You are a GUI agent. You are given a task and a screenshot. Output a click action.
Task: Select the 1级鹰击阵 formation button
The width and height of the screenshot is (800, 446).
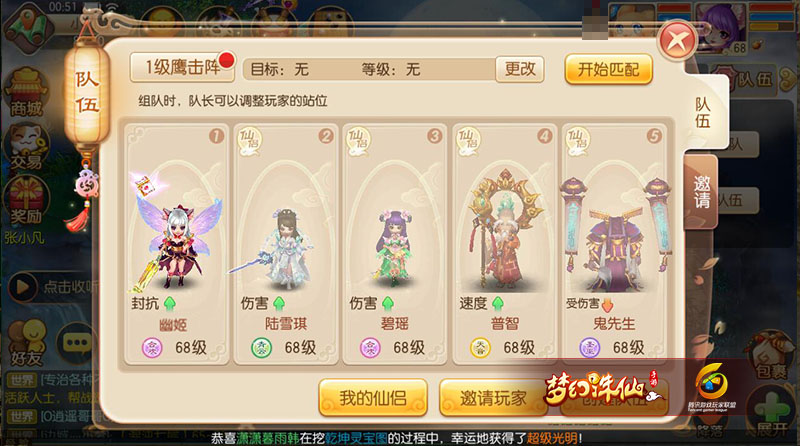click(182, 67)
